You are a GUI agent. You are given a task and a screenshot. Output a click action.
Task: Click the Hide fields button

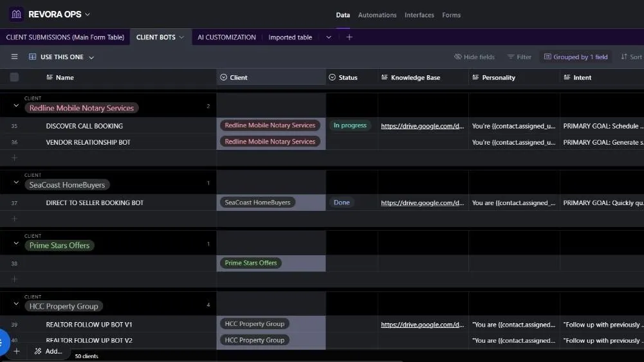click(474, 57)
